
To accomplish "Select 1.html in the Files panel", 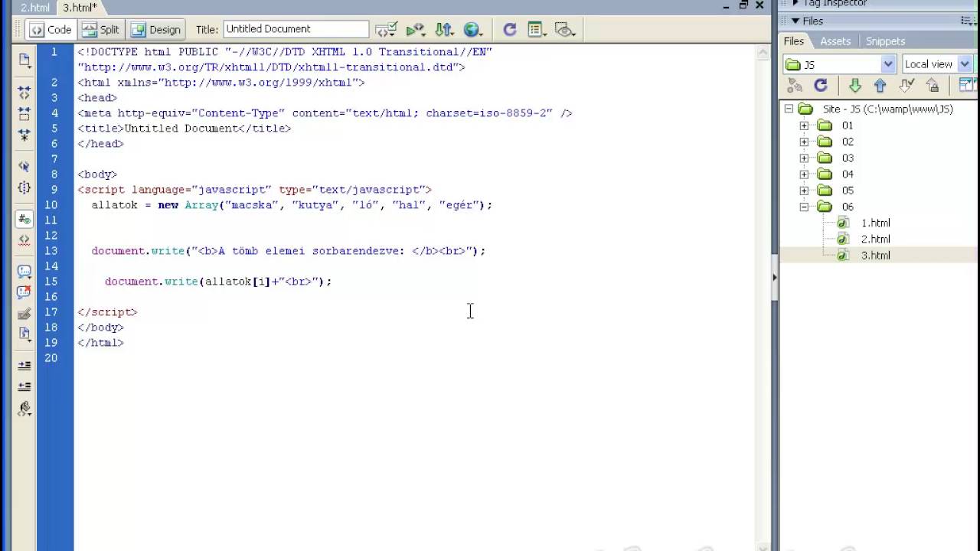I will click(x=875, y=223).
